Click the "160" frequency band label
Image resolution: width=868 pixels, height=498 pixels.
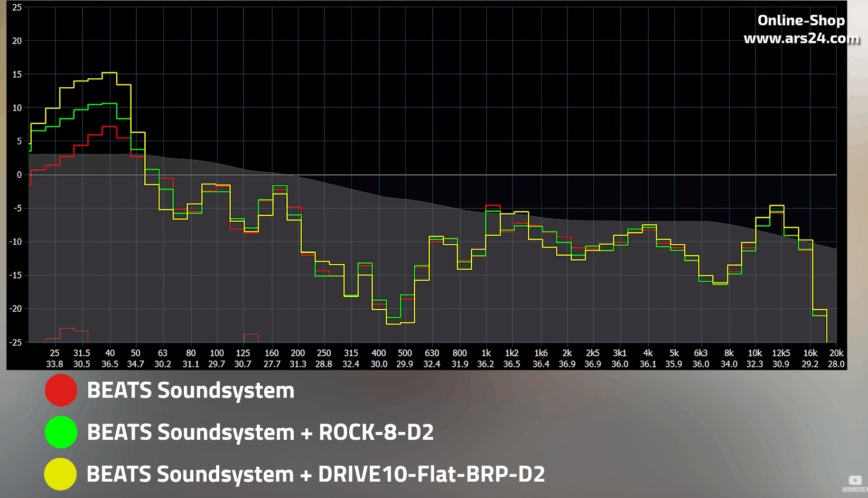point(272,353)
